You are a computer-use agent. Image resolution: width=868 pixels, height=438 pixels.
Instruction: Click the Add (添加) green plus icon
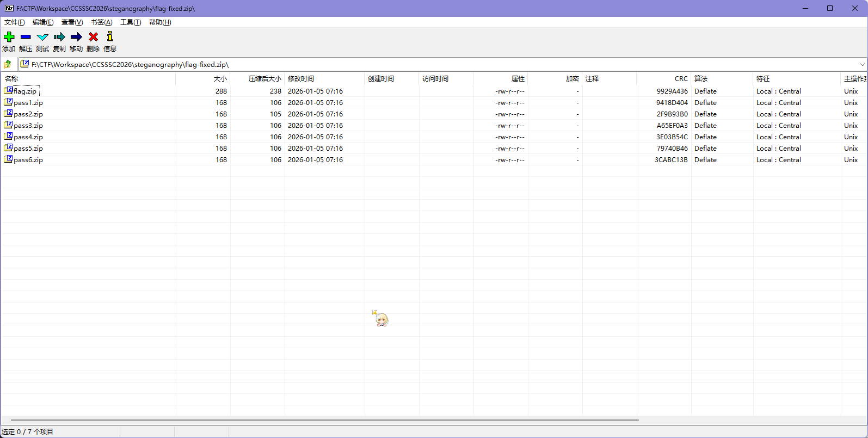9,37
